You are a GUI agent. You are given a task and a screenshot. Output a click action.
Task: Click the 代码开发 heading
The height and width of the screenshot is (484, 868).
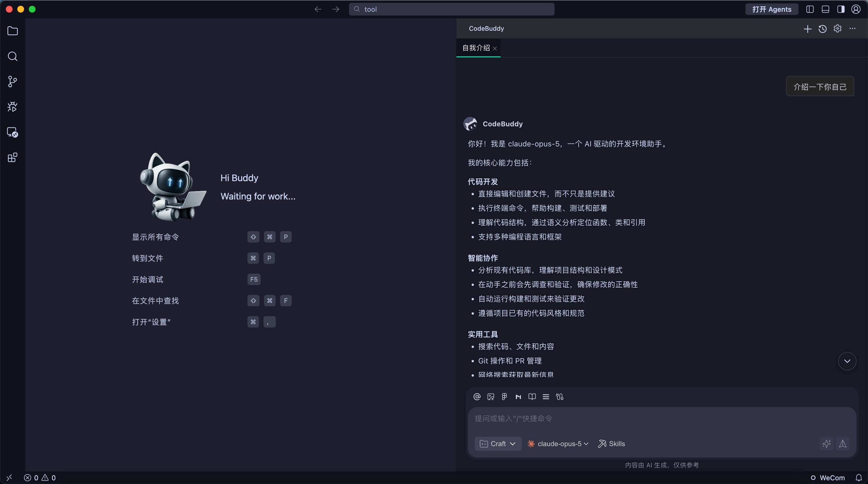[483, 182]
